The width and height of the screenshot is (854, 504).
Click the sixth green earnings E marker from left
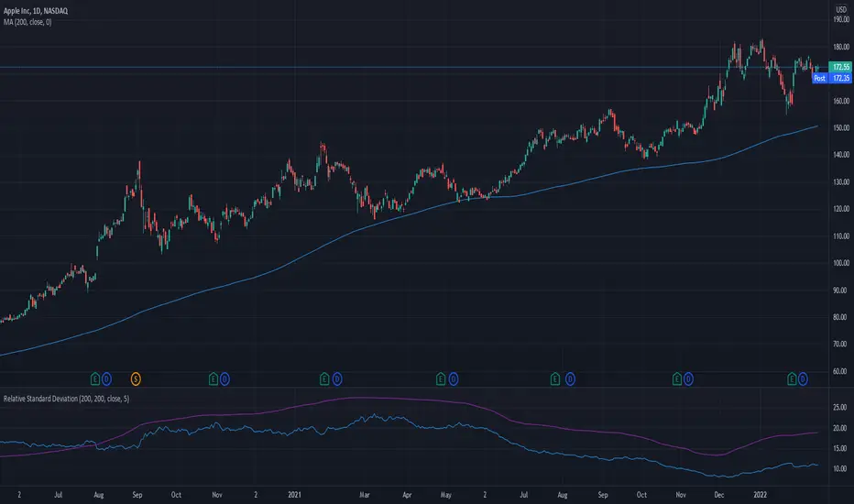(x=677, y=378)
